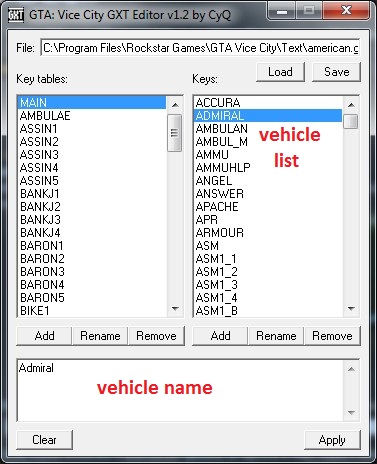Select APACHE key
377x464 pixels.
pos(268,206)
